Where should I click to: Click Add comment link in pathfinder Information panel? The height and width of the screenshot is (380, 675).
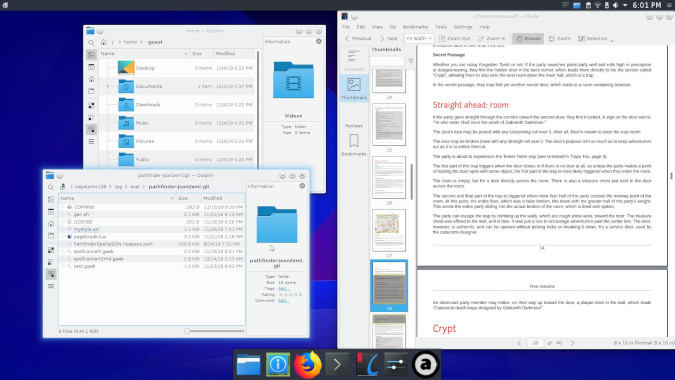pyautogui.click(x=283, y=301)
